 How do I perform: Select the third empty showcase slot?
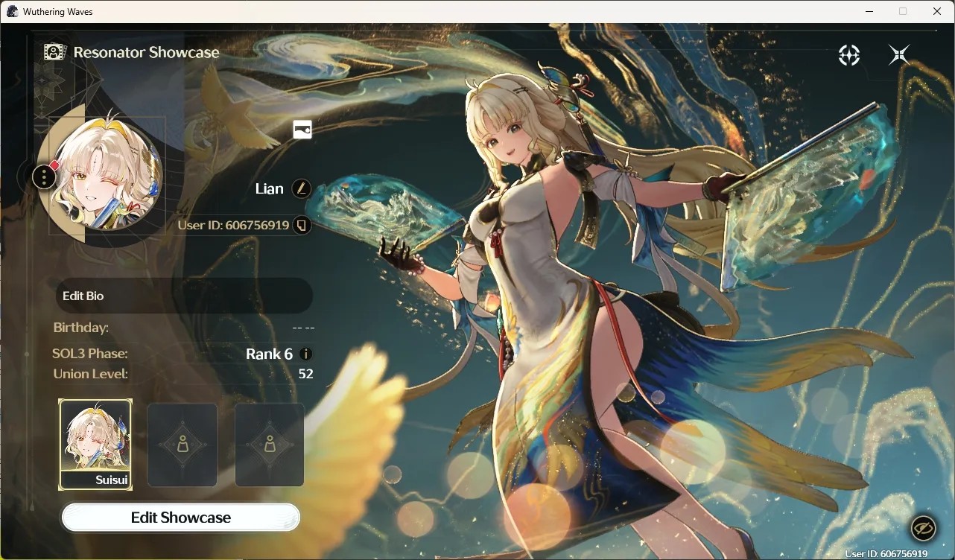[x=270, y=445]
